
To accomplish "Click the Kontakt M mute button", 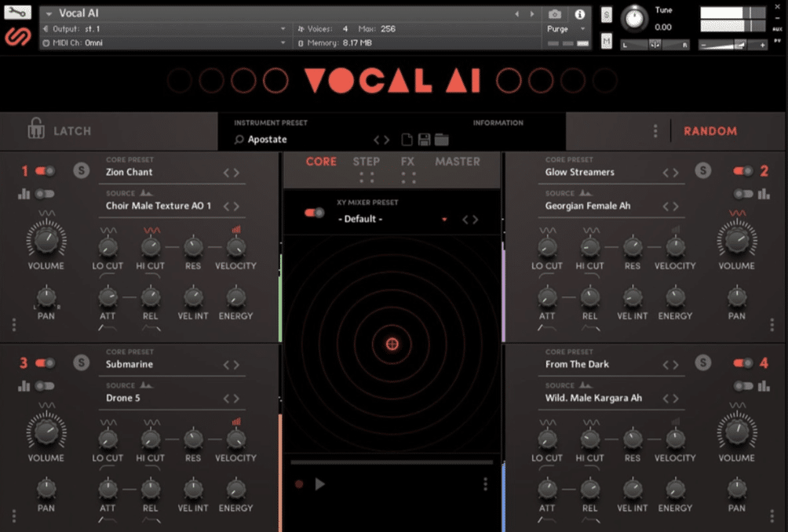I will [x=607, y=42].
